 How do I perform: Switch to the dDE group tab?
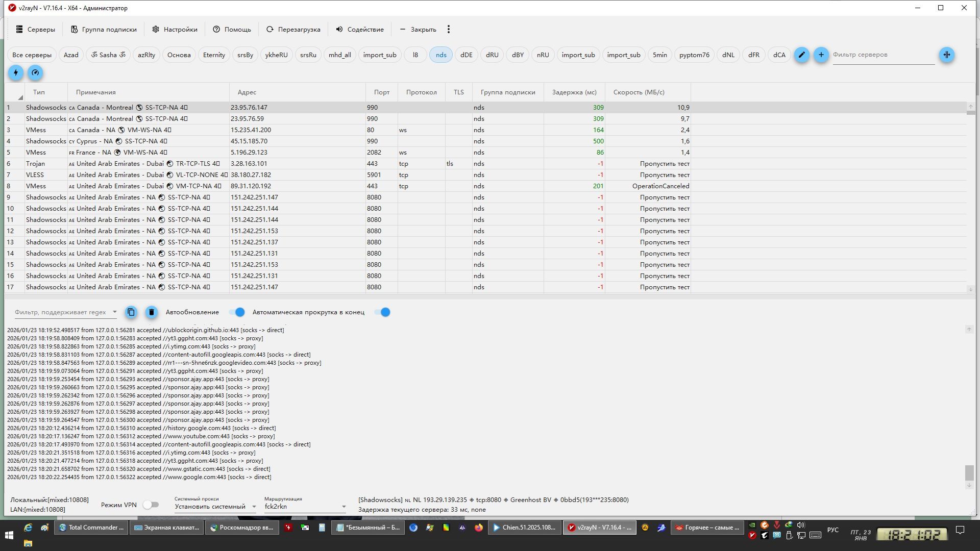(x=467, y=55)
